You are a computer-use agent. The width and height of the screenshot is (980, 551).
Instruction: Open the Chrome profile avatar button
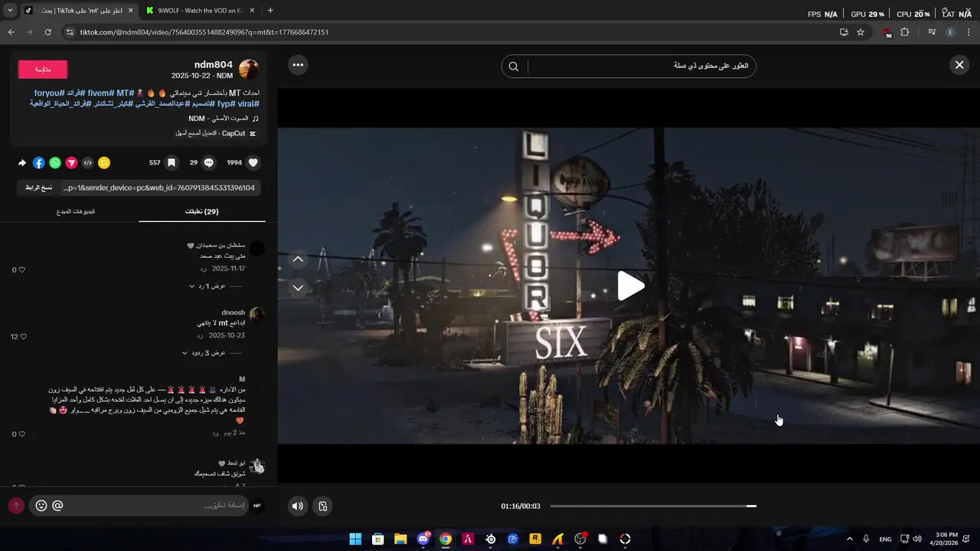coord(951,32)
